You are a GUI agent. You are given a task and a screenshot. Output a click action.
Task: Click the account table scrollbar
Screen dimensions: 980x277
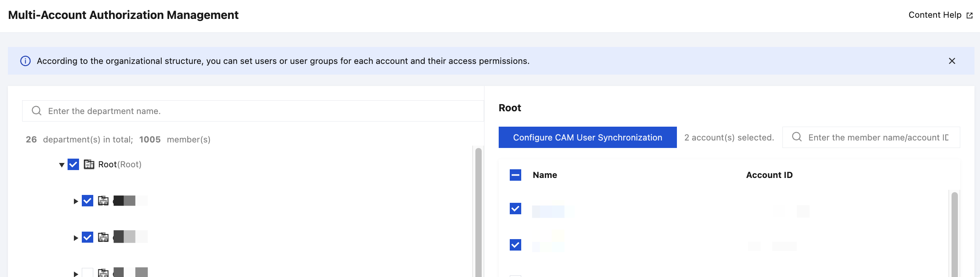(x=955, y=234)
